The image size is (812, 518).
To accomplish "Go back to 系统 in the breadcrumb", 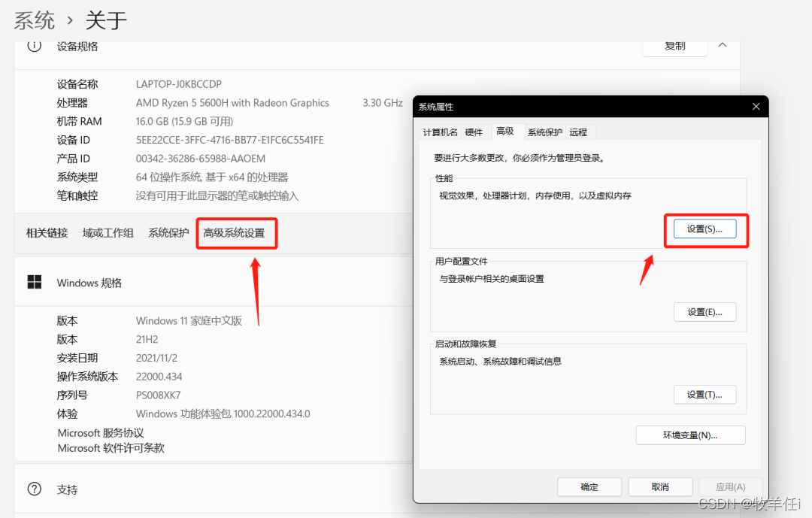I will click(34, 21).
